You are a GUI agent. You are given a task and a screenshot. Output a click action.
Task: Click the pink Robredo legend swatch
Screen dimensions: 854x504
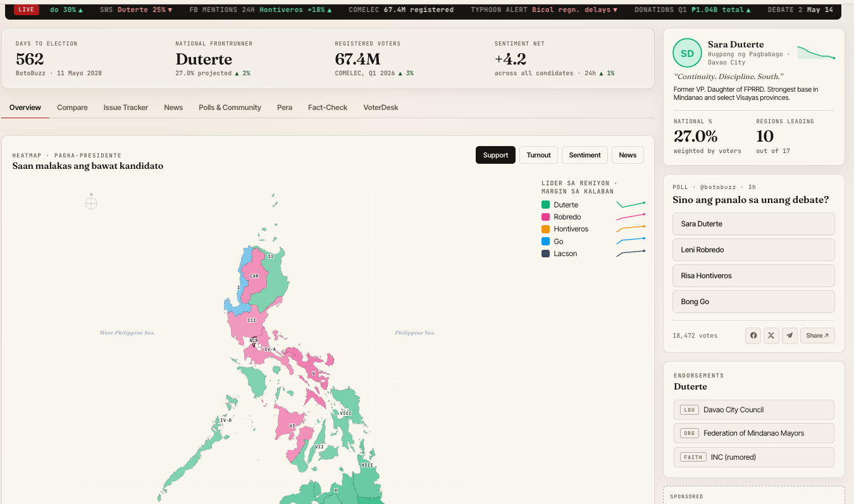545,217
